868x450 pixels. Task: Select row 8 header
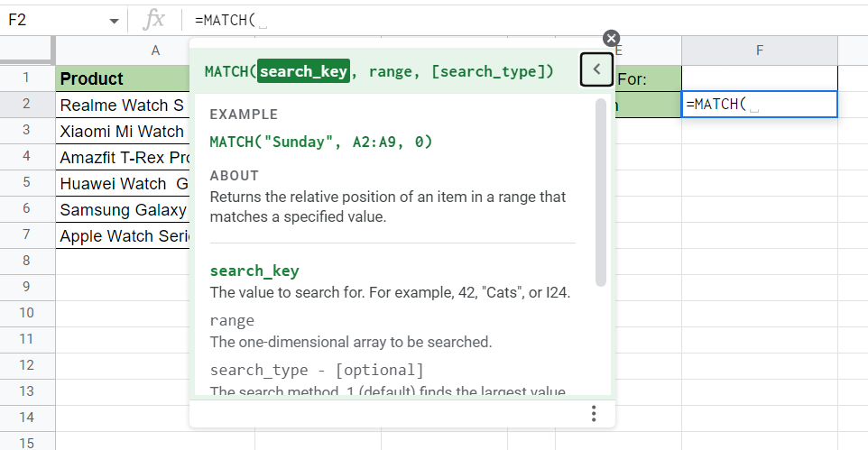click(26, 261)
